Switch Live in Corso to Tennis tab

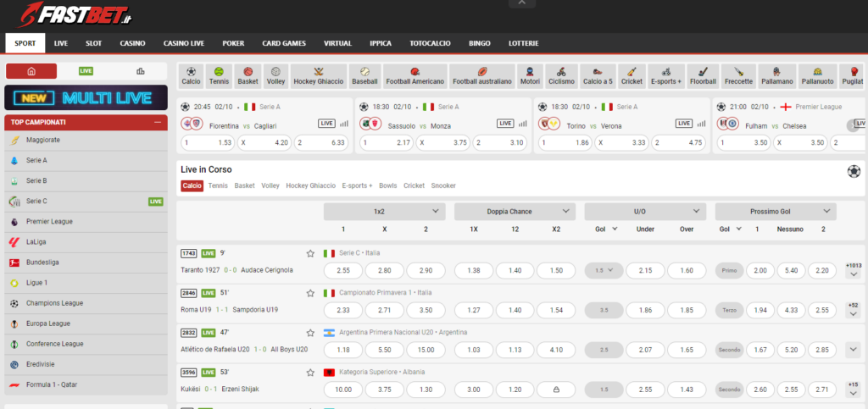pyautogui.click(x=218, y=185)
